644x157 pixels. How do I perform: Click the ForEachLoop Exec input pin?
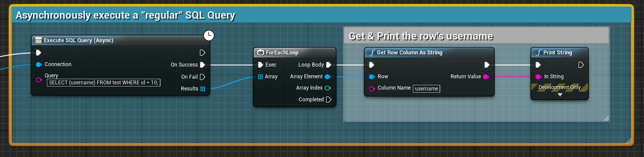[260, 65]
